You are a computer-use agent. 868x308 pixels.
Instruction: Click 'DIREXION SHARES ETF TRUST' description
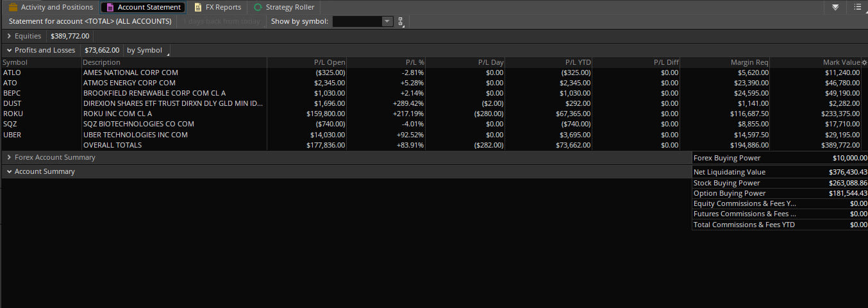[173, 103]
